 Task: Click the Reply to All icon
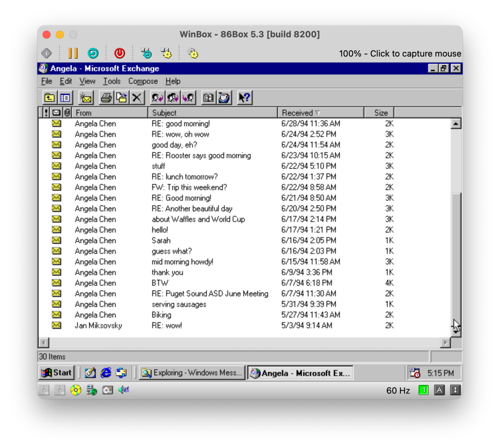173,98
